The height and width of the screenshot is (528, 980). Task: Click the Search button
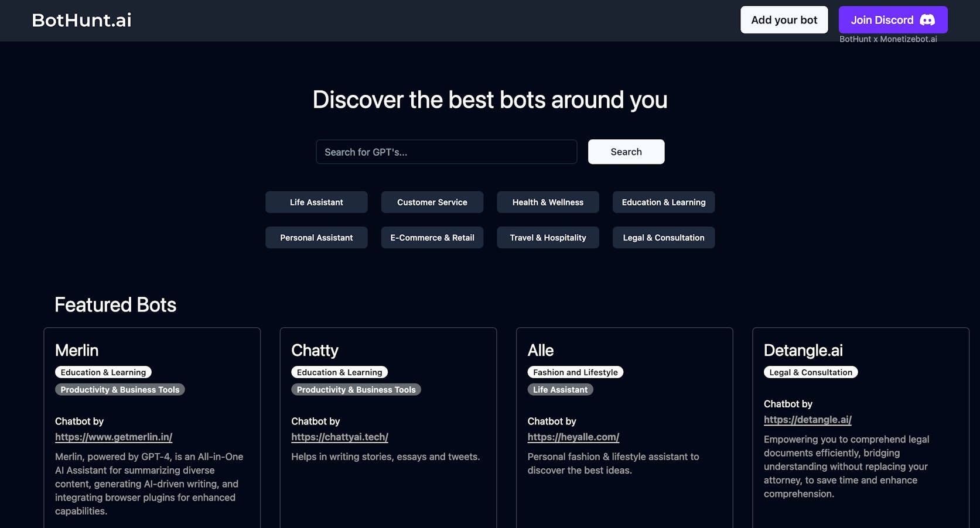click(626, 152)
